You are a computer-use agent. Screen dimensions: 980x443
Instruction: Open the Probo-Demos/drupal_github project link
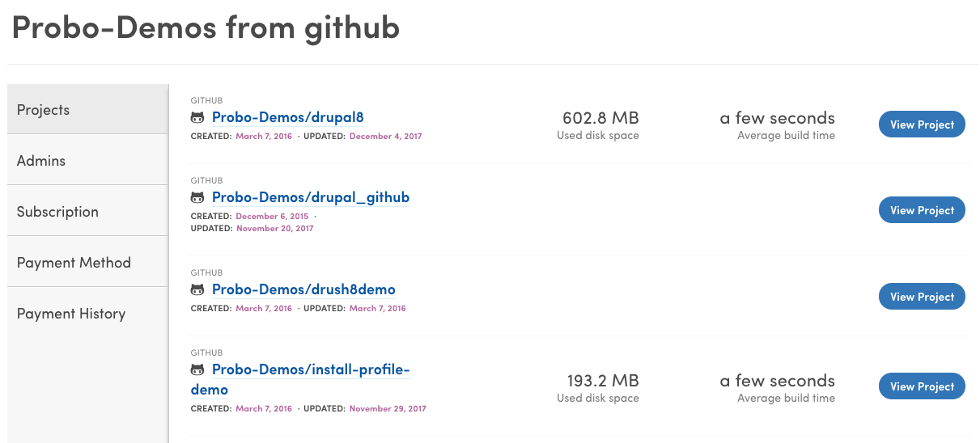[x=311, y=197]
